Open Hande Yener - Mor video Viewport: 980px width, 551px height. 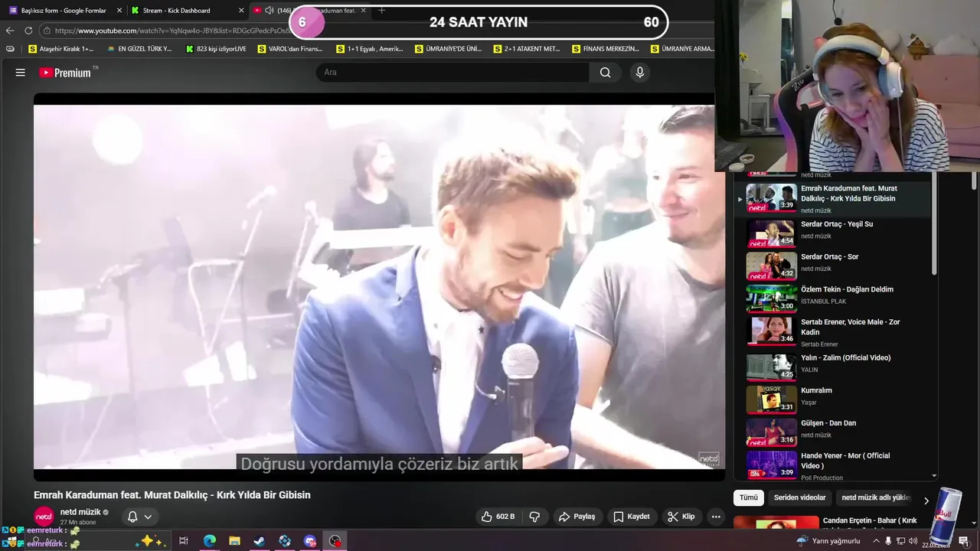point(832,465)
